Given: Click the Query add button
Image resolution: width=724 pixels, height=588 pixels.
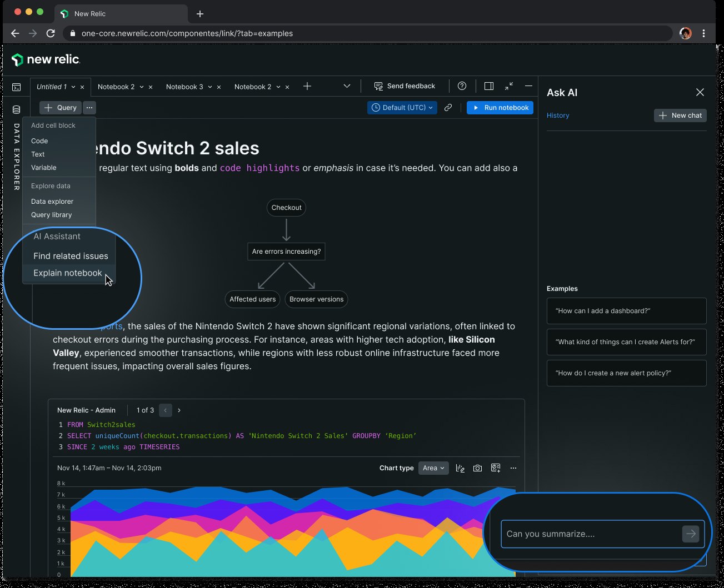Looking at the screenshot, I should pos(61,108).
